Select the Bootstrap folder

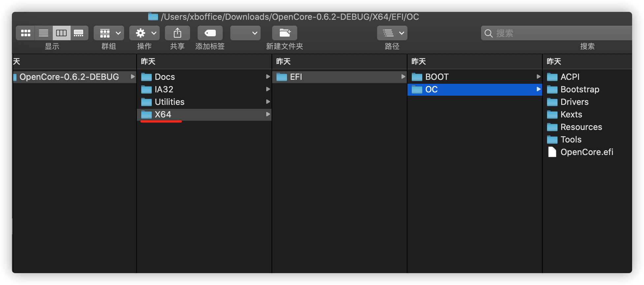588,89
